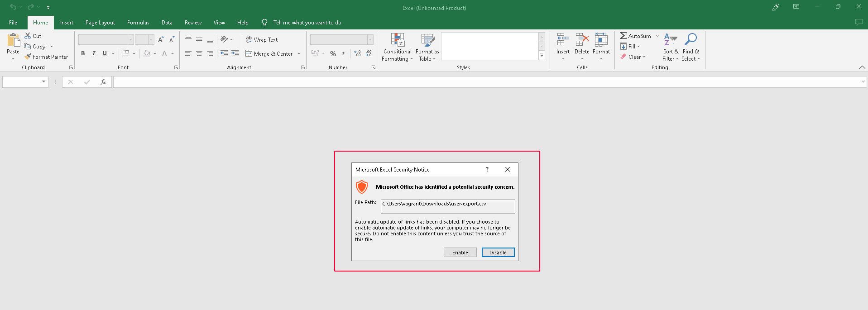Click Decrease Font Size icon
This screenshot has height=310, width=868.
[172, 40]
